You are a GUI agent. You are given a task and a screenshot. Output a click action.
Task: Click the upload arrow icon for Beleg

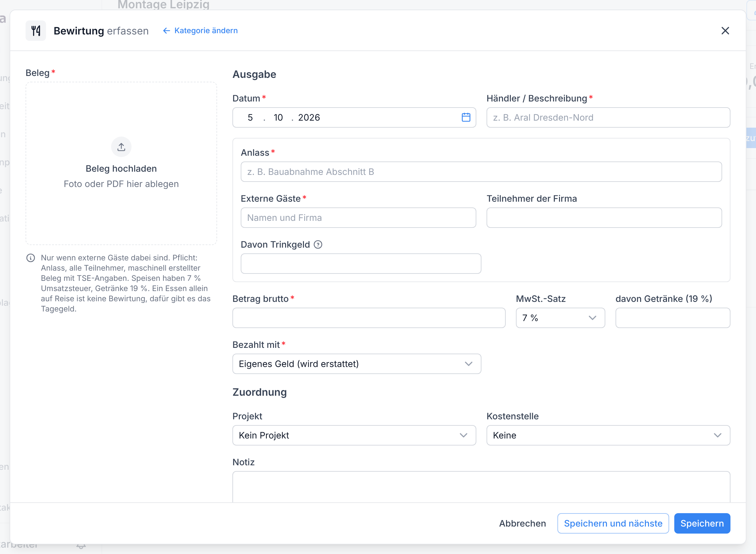coord(121,147)
